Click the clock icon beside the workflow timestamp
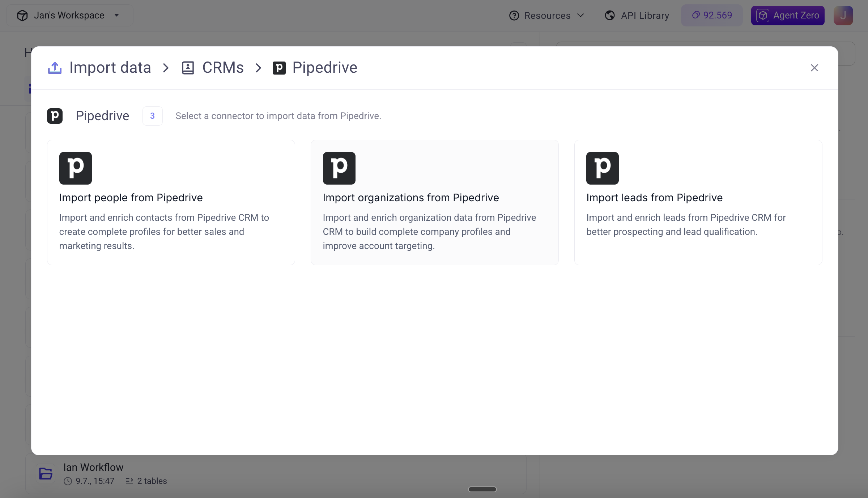 point(68,481)
